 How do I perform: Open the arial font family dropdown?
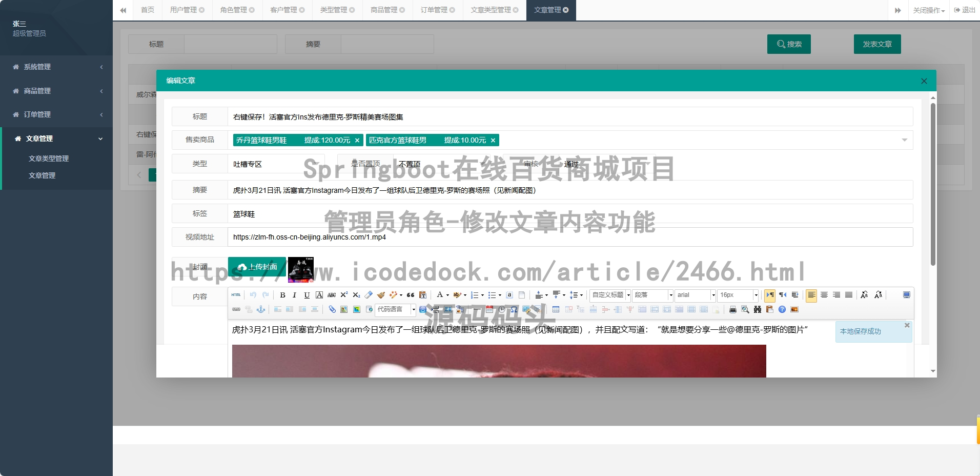696,295
